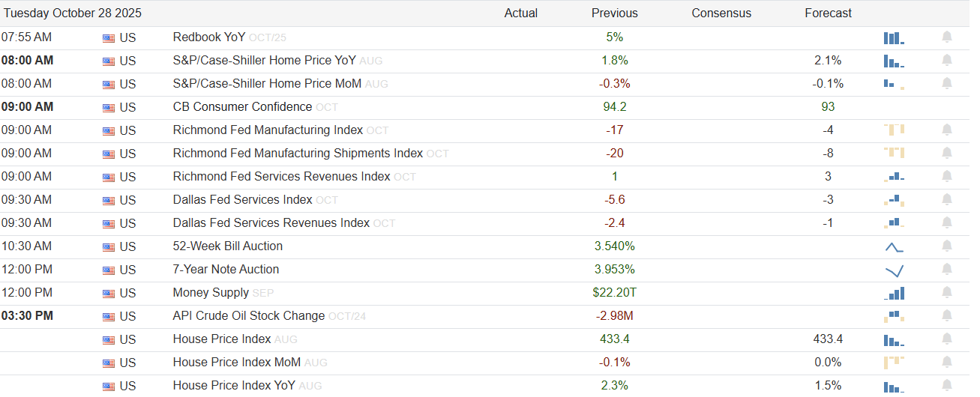The height and width of the screenshot is (397, 980).
Task: Click chart icon for API Crude Oil Stock Change
Action: (894, 317)
